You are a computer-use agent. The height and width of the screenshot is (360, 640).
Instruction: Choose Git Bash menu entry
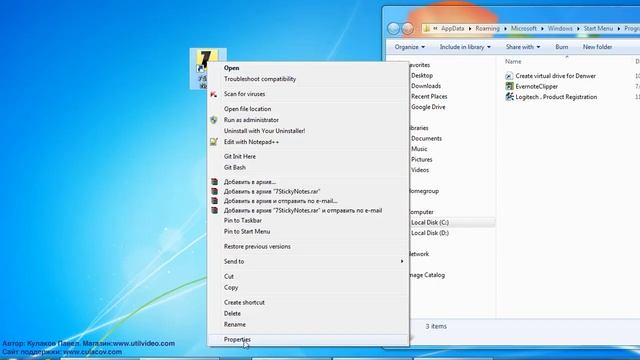pos(234,167)
